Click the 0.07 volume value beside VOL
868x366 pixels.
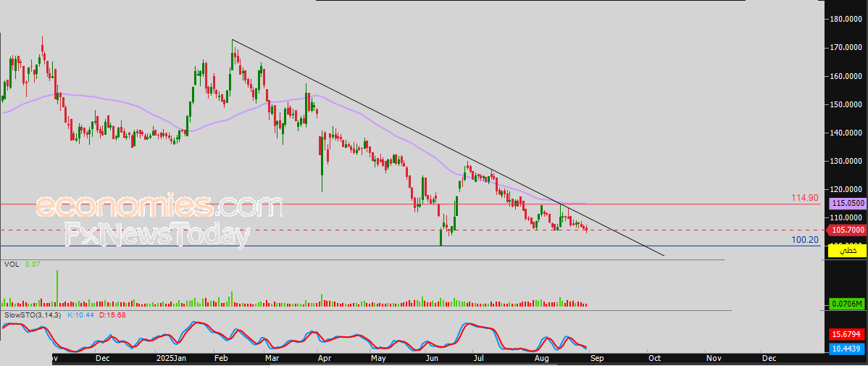33,265
